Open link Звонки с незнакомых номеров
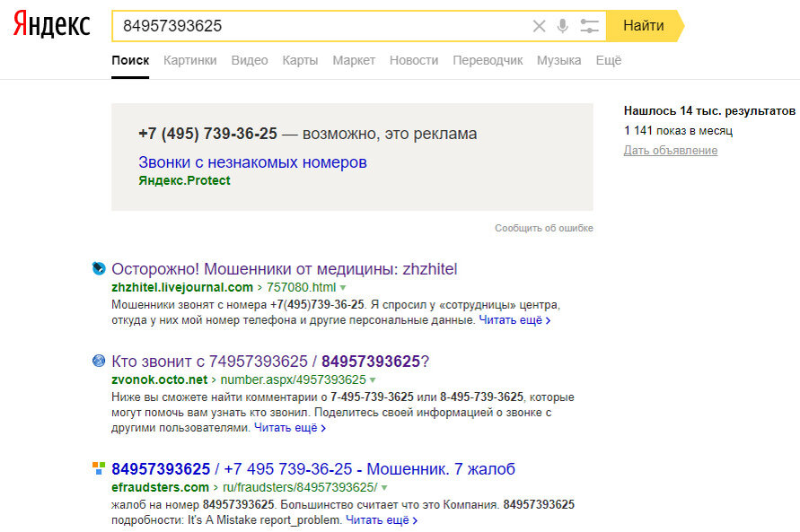 click(252, 162)
